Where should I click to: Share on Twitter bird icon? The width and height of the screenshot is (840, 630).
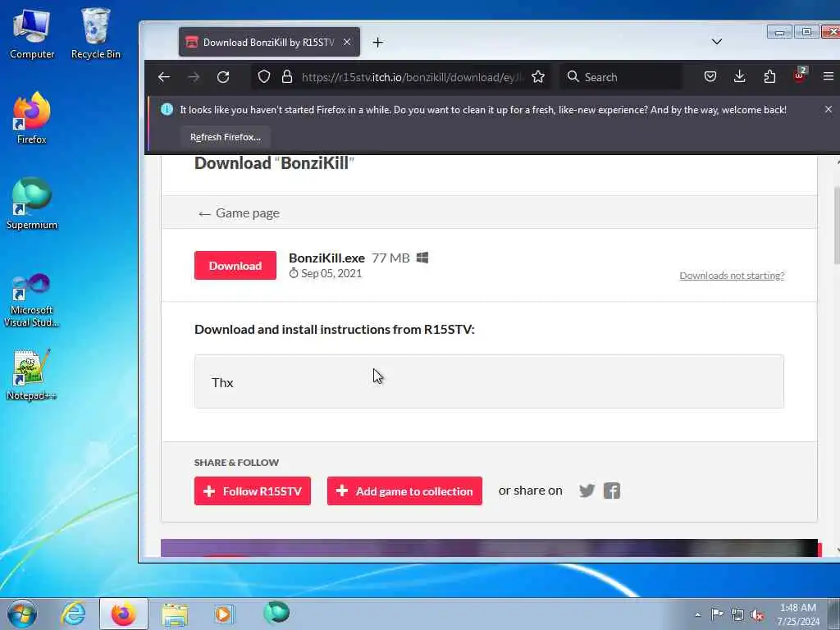tap(587, 491)
